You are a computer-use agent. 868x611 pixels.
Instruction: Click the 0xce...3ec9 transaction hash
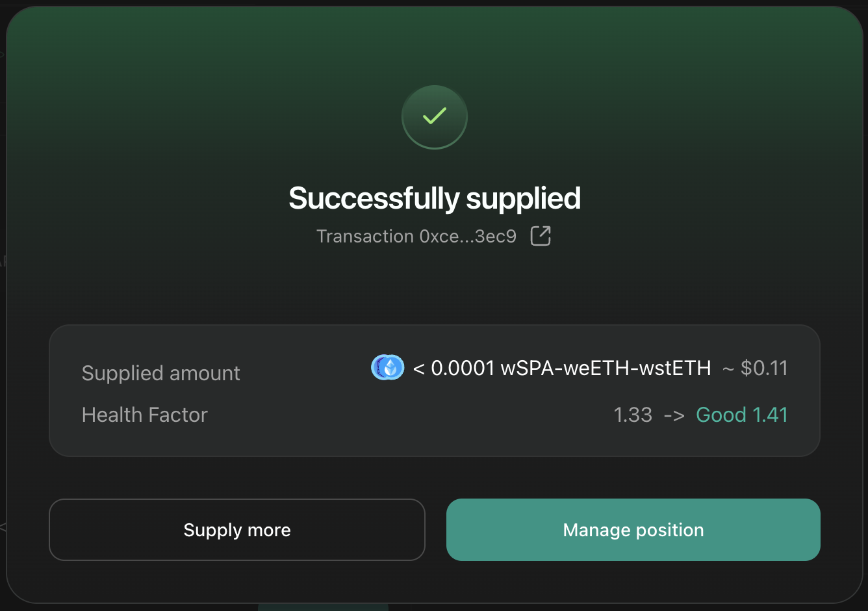468,236
